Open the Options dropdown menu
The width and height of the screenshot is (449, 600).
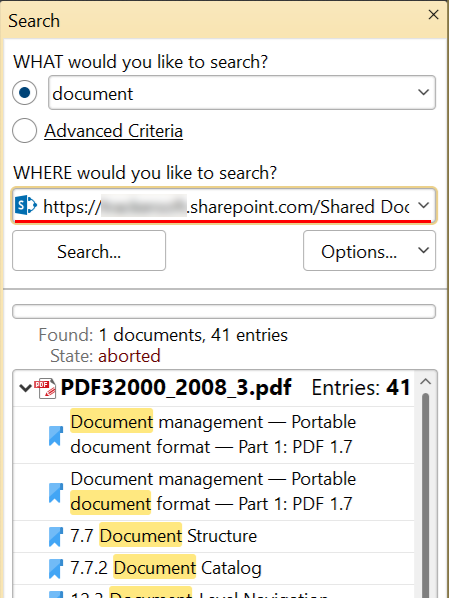tap(423, 251)
